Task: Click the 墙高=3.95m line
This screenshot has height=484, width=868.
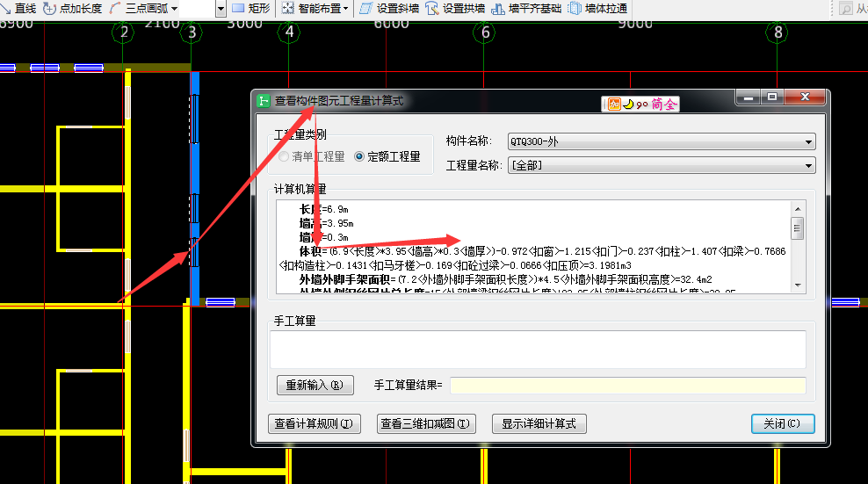Action: [x=326, y=223]
